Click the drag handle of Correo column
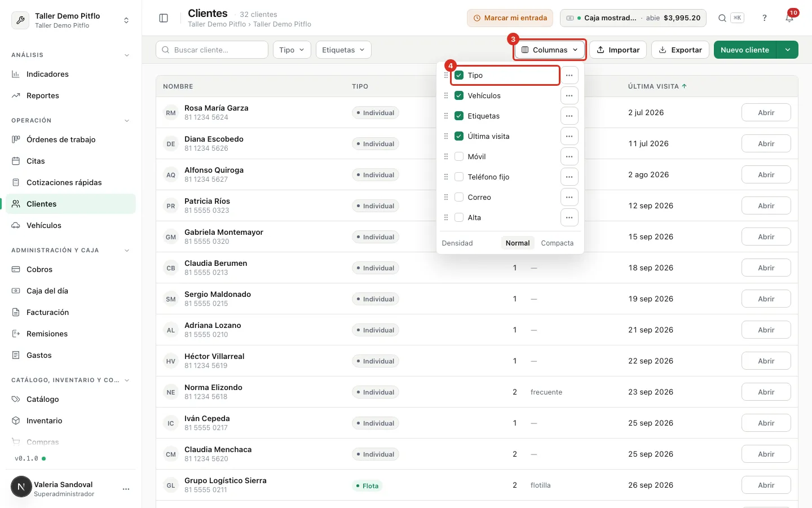The image size is (812, 508). 446,197
